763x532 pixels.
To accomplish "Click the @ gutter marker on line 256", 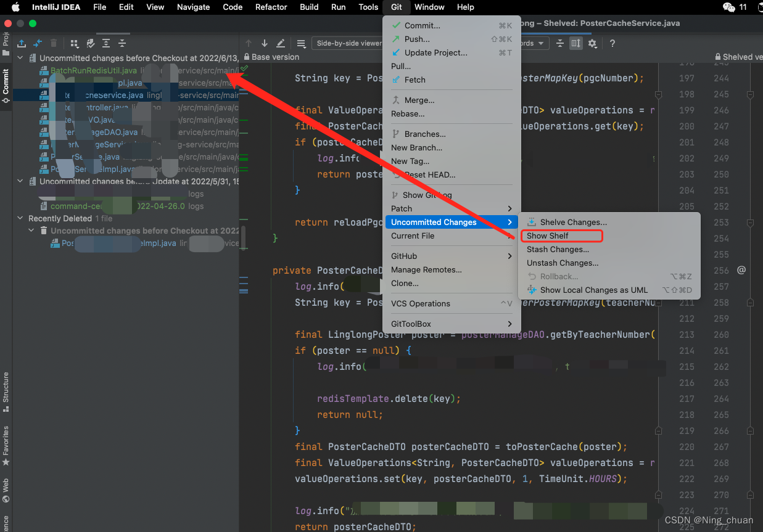I will click(741, 270).
